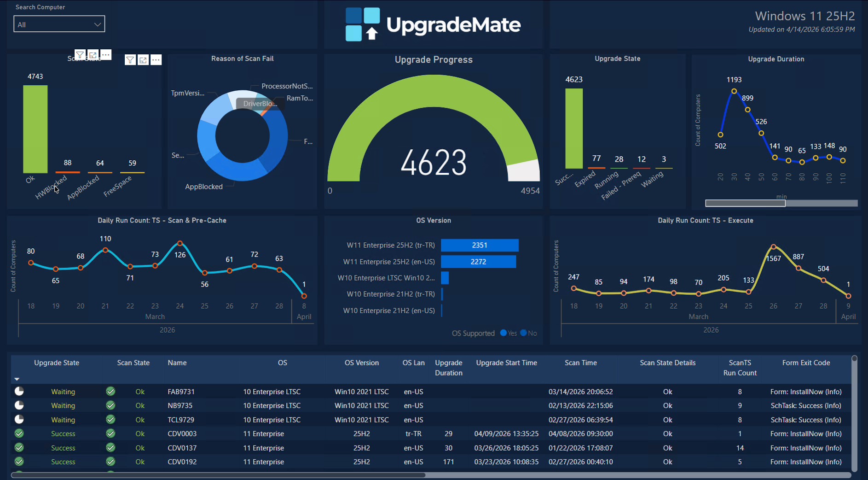Click sort arrow under Upgrade State header

pyautogui.click(x=17, y=379)
